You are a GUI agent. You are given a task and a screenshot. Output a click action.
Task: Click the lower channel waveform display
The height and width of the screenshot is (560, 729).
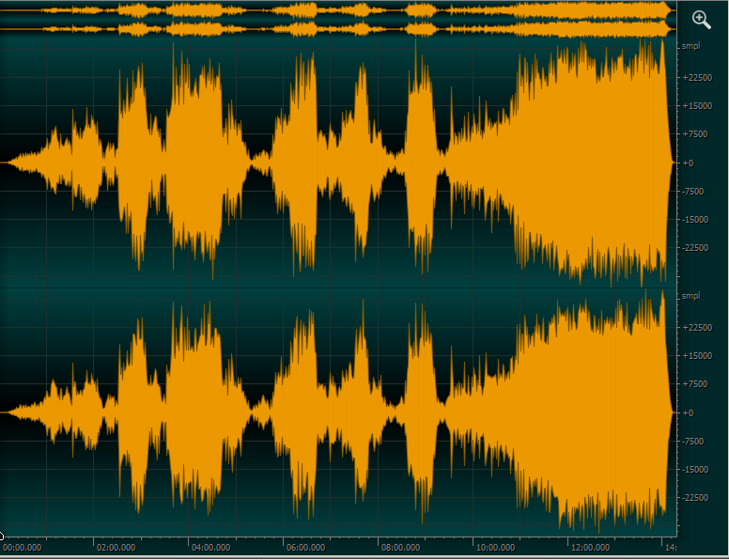(338, 412)
